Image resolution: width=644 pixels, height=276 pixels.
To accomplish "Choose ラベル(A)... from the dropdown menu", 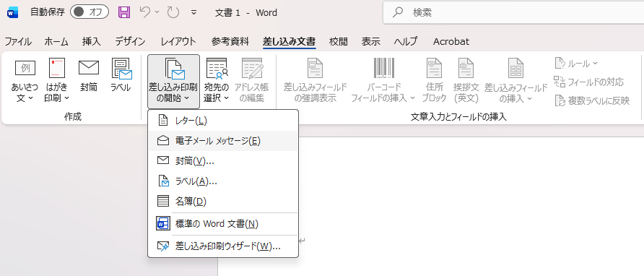I will (x=223, y=181).
